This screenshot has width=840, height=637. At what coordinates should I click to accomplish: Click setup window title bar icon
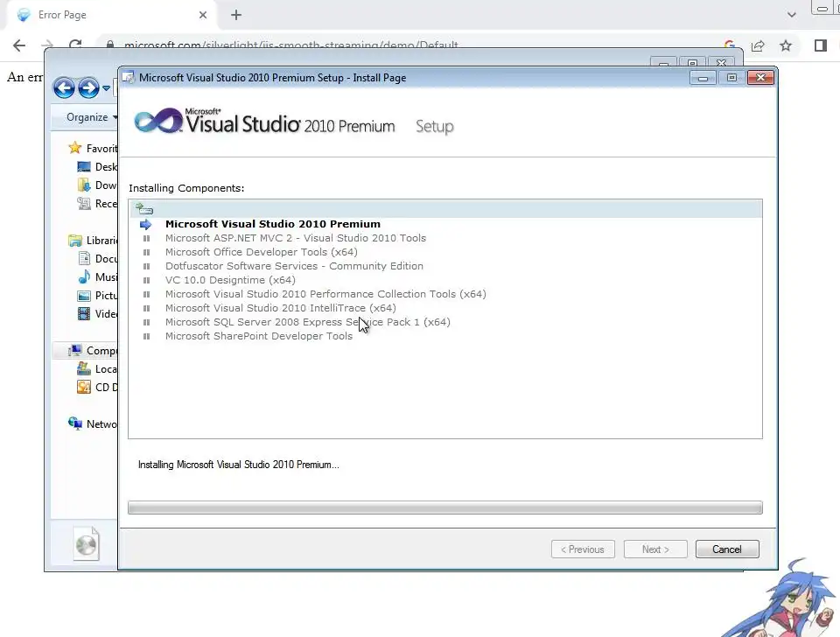(x=128, y=78)
